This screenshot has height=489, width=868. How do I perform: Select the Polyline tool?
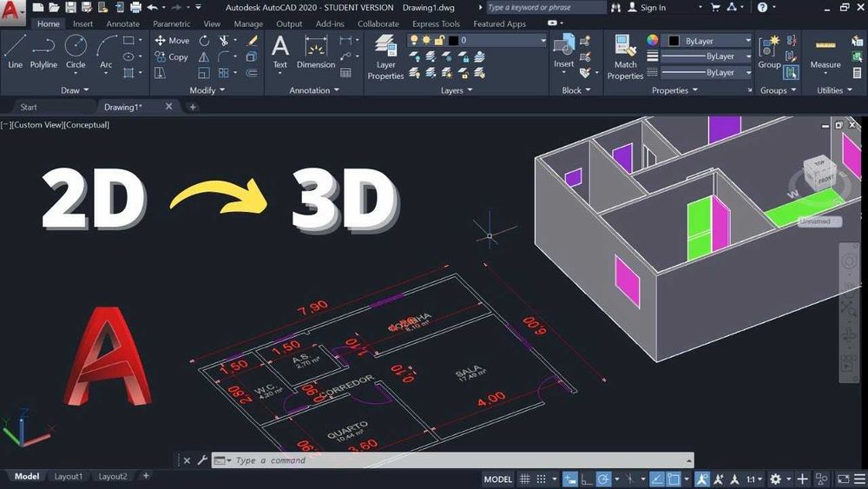pos(43,51)
